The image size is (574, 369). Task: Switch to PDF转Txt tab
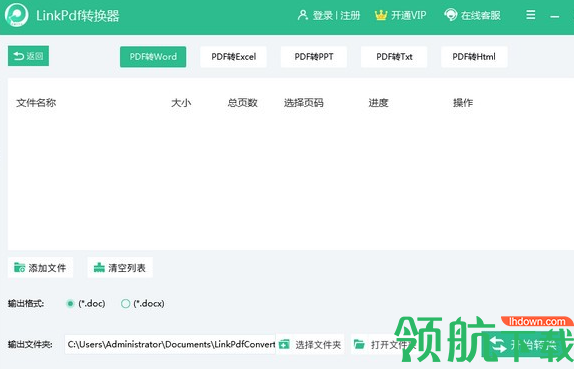[x=394, y=57]
